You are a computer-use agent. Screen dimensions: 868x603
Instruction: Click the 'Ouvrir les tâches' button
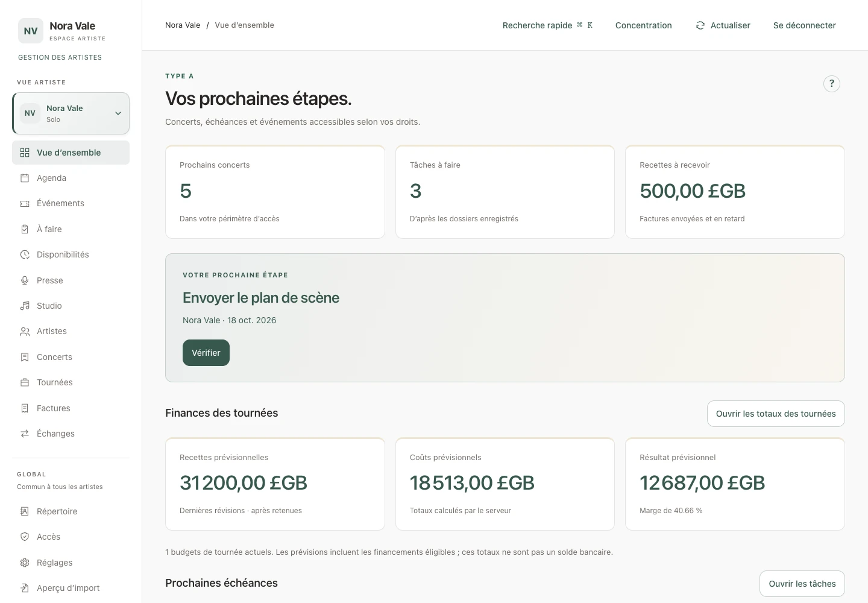pyautogui.click(x=802, y=584)
